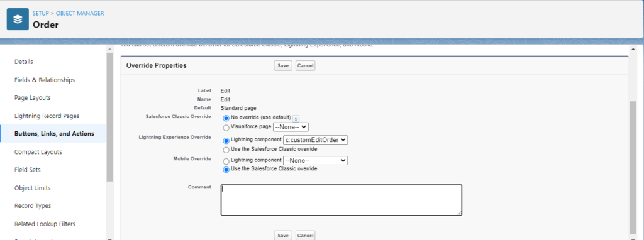Open Lightning Record Pages section
This screenshot has width=644, height=240.
[x=47, y=116]
